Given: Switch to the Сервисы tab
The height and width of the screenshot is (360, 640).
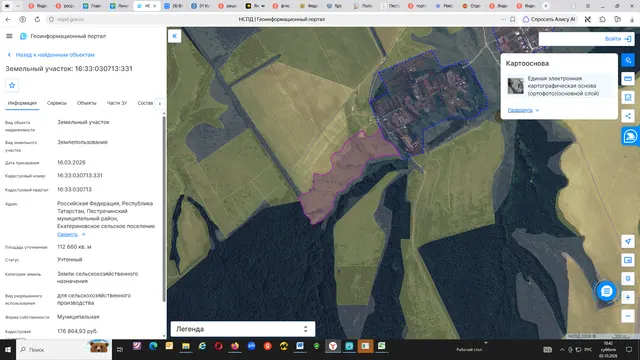Looking at the screenshot, I should click(57, 103).
